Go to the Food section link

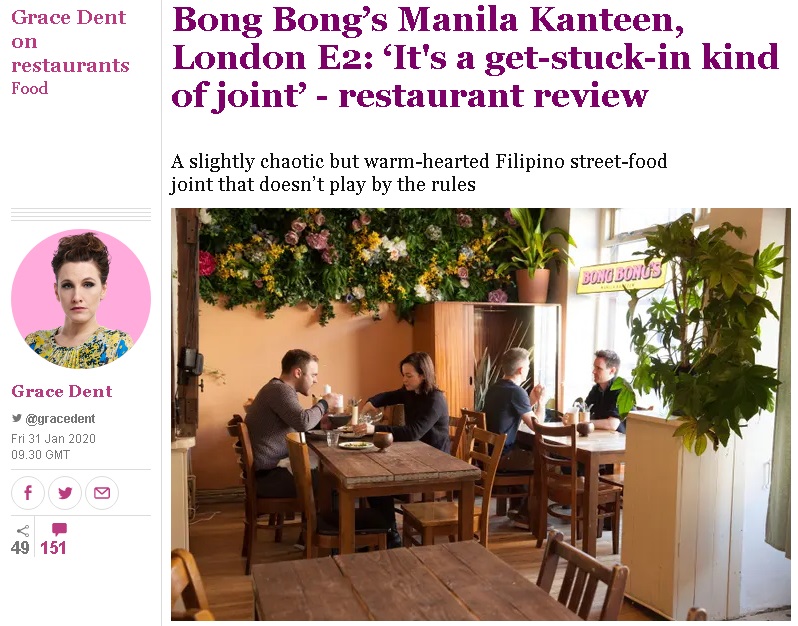(x=30, y=88)
